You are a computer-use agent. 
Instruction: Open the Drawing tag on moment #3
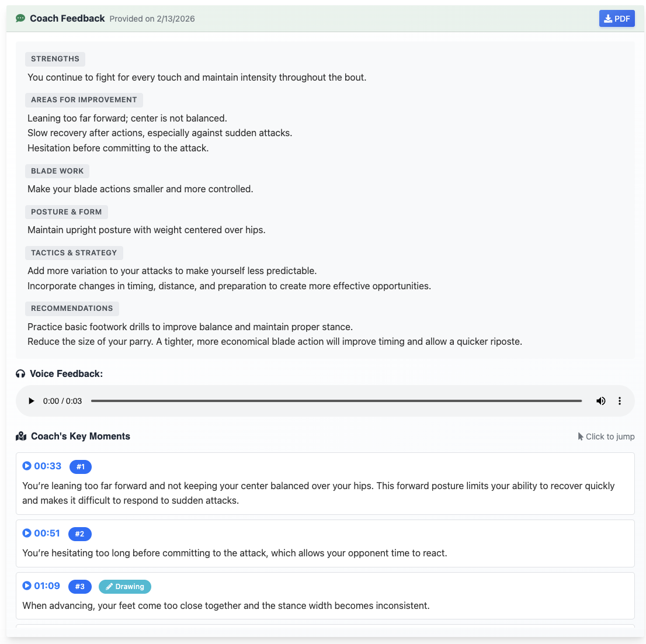point(125,587)
